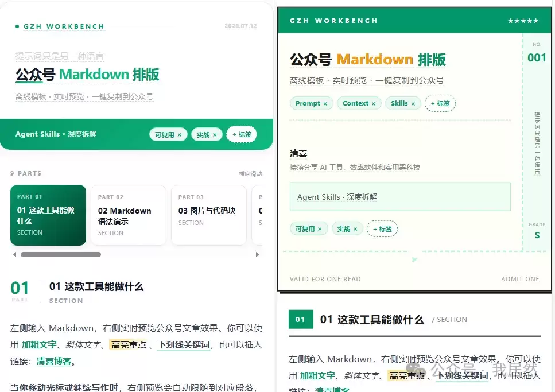Open PART 02 Markdown 语法演示 card

tap(129, 215)
